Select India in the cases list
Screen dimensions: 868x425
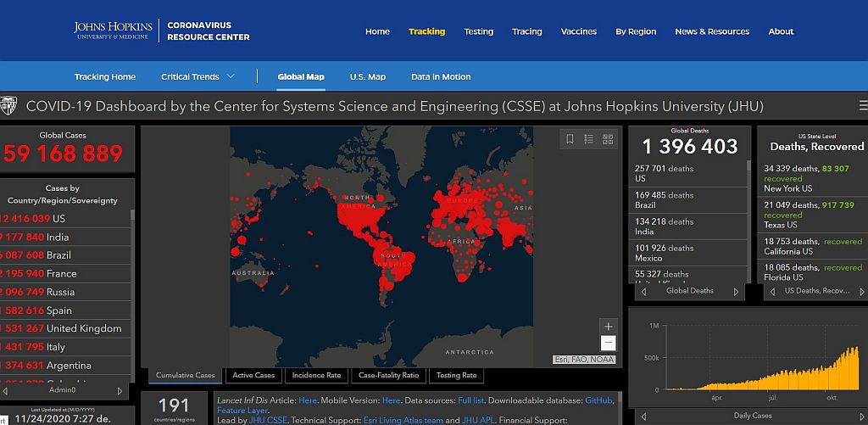[66, 238]
